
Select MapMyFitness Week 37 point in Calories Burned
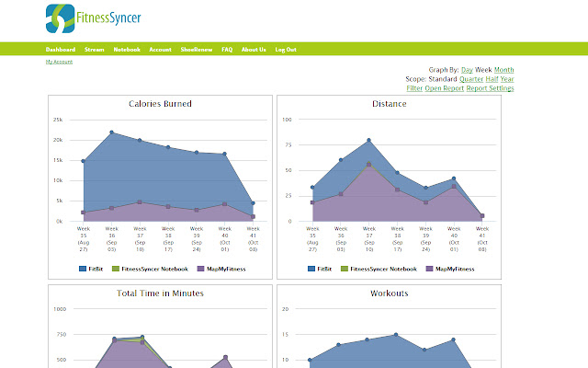[x=140, y=202]
